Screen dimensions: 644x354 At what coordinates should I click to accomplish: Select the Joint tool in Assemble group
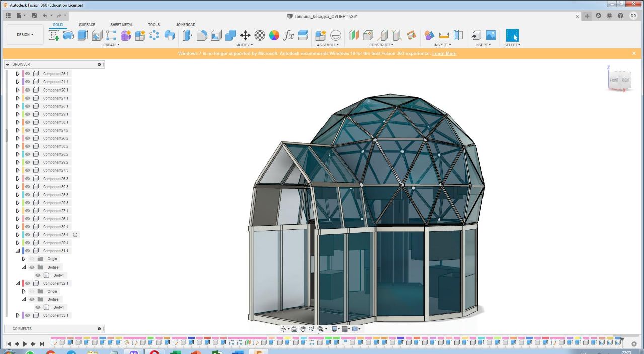336,35
